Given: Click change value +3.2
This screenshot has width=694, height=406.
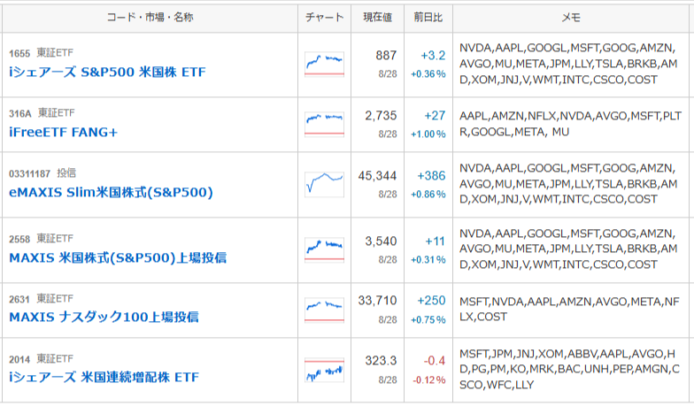Looking at the screenshot, I should (433, 55).
